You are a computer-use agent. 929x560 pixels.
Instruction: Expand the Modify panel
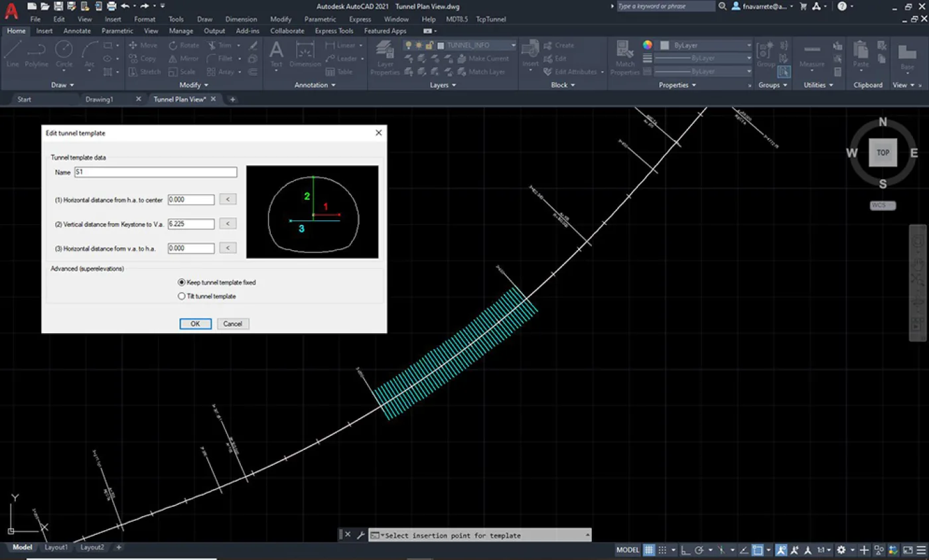194,85
